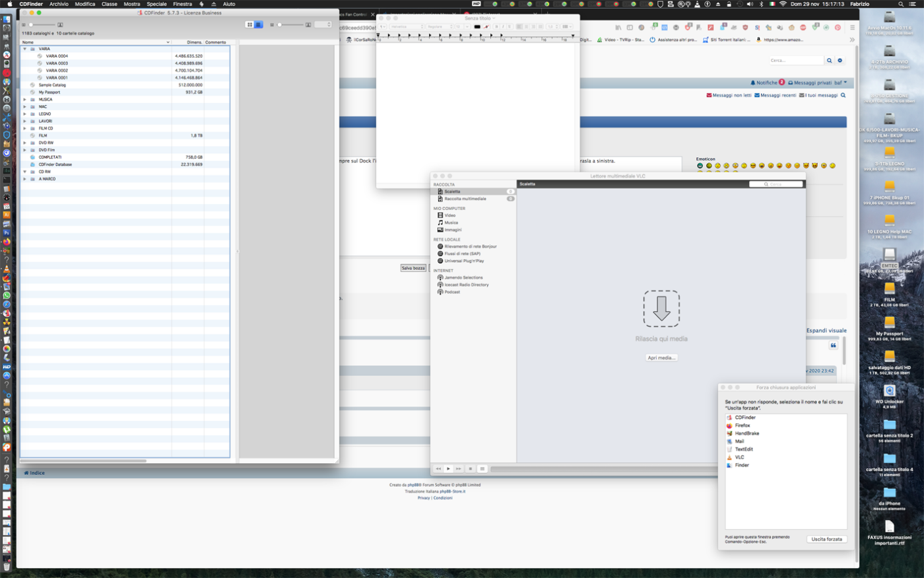
Task: Open the Finestra menu
Action: click(183, 4)
